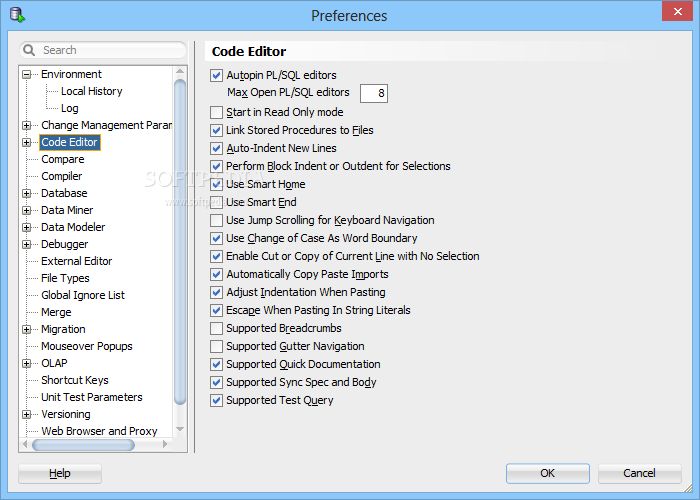
Task: Expand the Debugger tree node
Action: tap(27, 244)
